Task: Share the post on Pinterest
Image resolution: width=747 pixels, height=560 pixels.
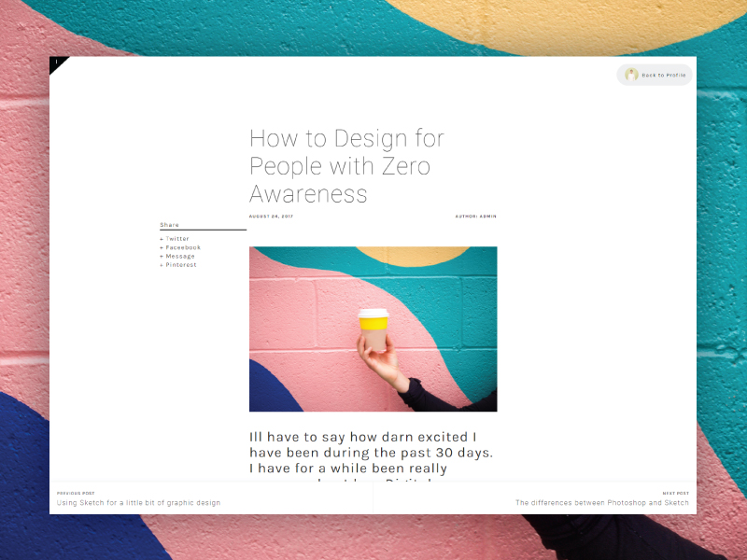Action: pos(181,265)
